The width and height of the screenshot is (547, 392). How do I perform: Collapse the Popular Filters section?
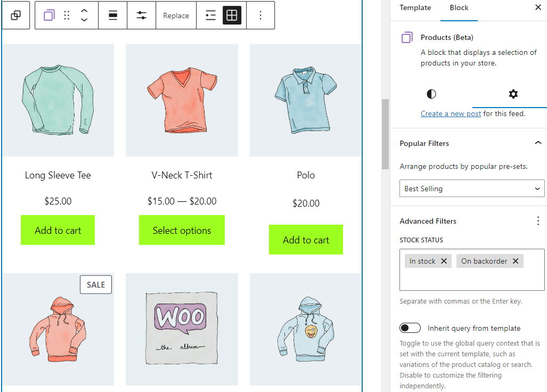[x=537, y=143]
